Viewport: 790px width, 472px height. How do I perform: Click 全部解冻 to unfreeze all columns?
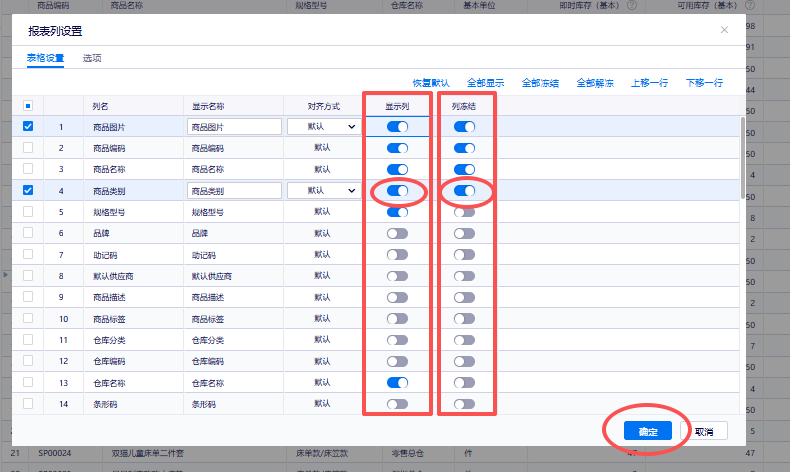(x=595, y=83)
